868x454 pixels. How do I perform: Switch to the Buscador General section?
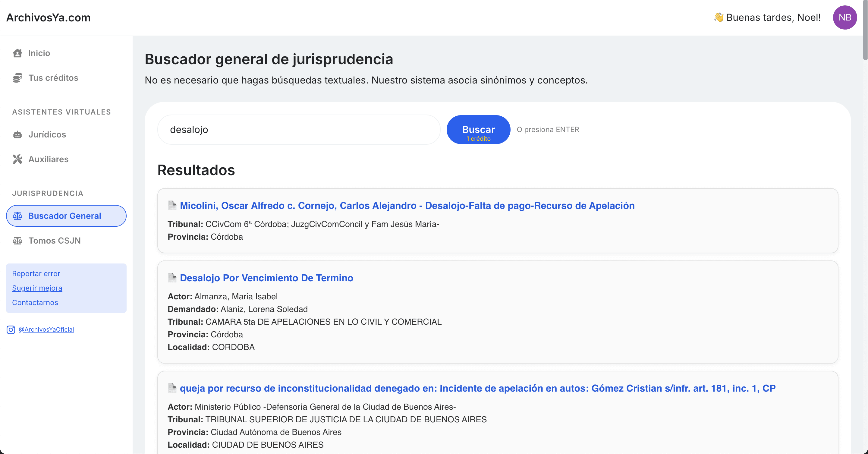pos(65,216)
